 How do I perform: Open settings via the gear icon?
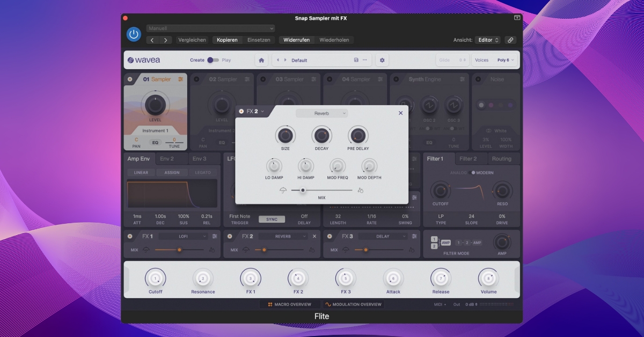click(x=382, y=60)
